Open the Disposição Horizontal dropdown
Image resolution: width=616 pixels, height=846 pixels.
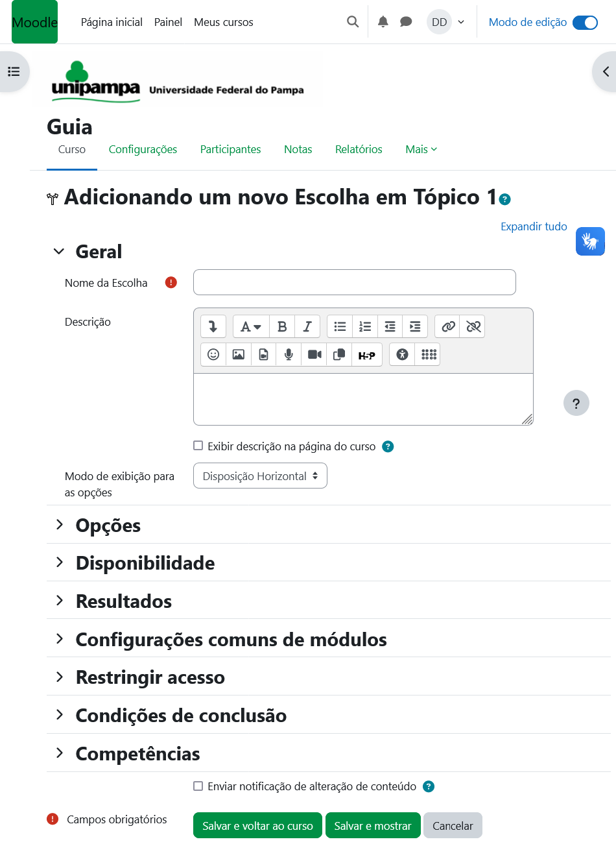(x=260, y=476)
